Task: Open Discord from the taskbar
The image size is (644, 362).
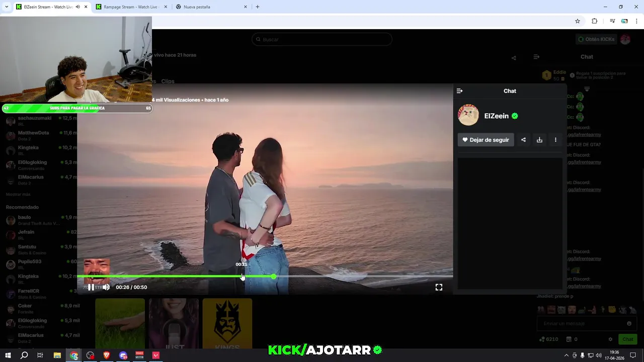Action: pyautogui.click(x=123, y=355)
